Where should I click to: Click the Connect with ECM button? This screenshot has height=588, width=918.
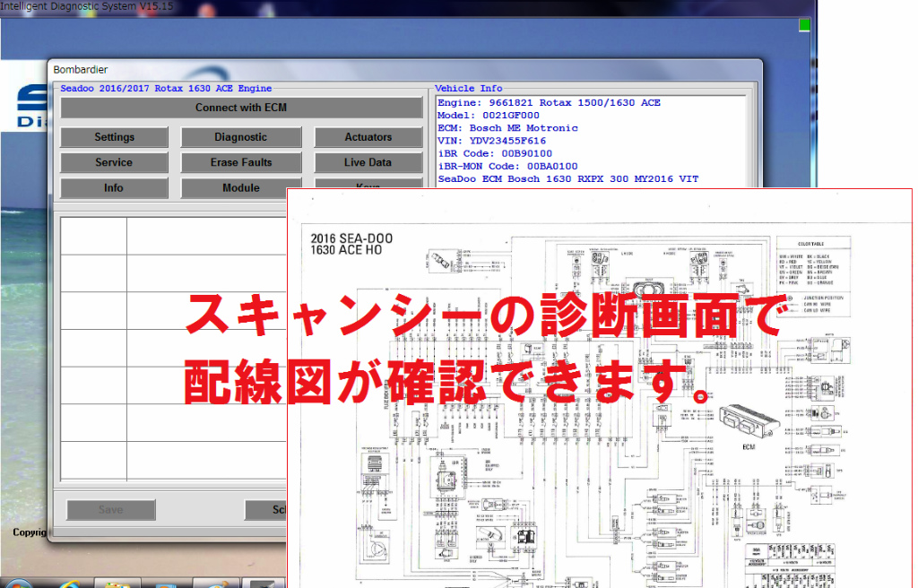241,108
